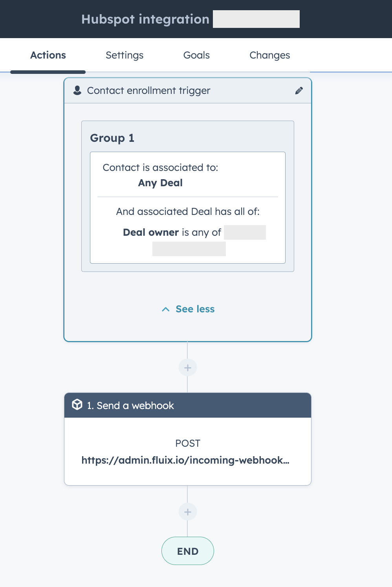The width and height of the screenshot is (392, 587).
Task: Open the Group 1 enrollment criteria card
Action: tap(187, 138)
